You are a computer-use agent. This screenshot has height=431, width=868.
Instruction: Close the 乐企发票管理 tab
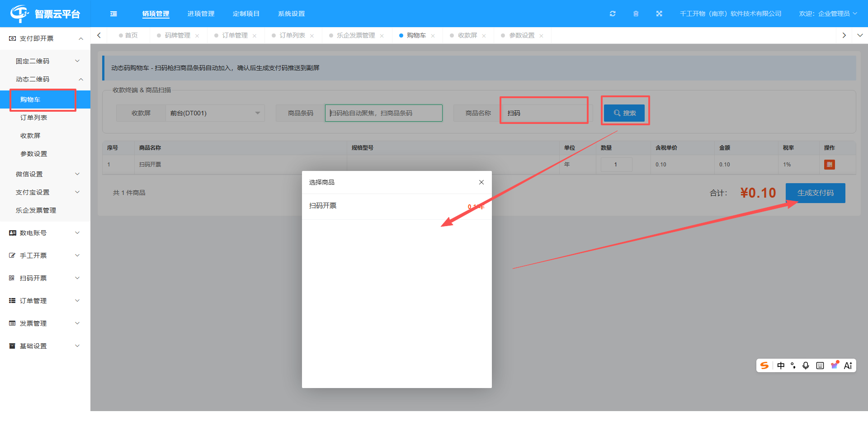click(x=382, y=36)
